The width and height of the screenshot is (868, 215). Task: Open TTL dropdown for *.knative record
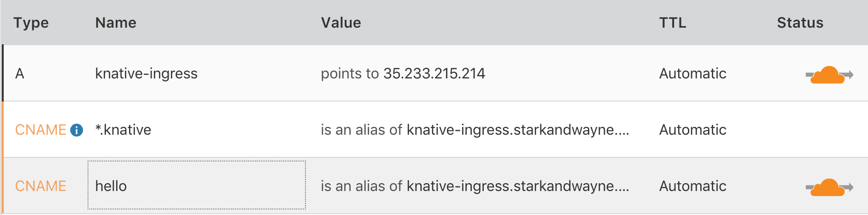click(x=692, y=130)
